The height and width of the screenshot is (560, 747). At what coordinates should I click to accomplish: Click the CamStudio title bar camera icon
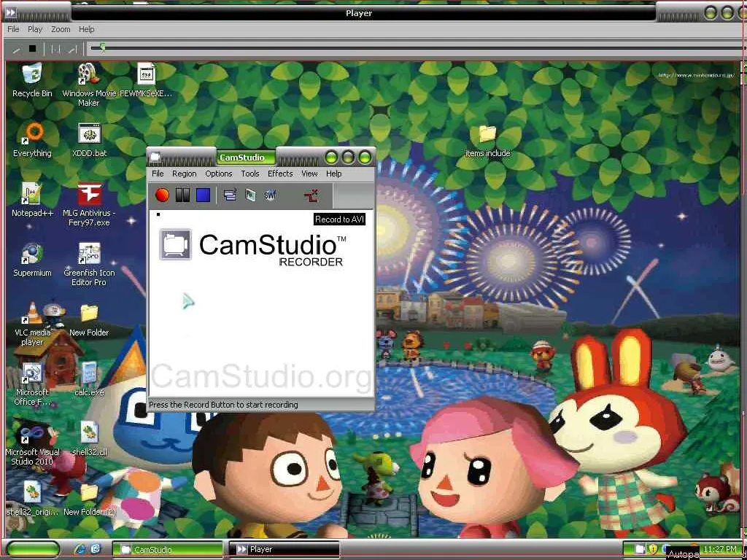point(155,157)
